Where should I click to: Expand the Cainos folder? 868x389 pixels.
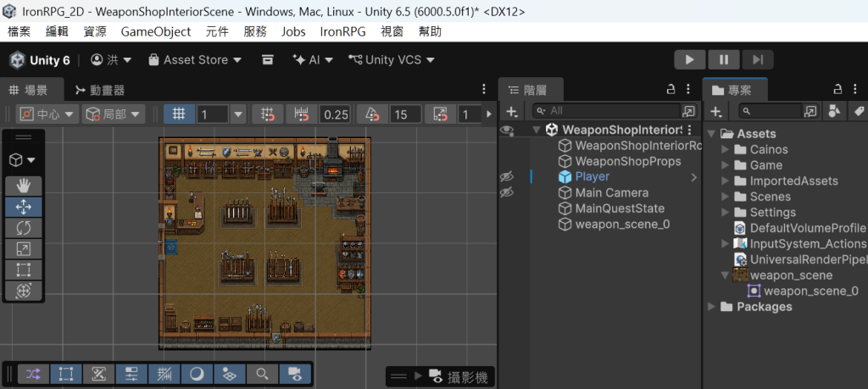(x=726, y=149)
